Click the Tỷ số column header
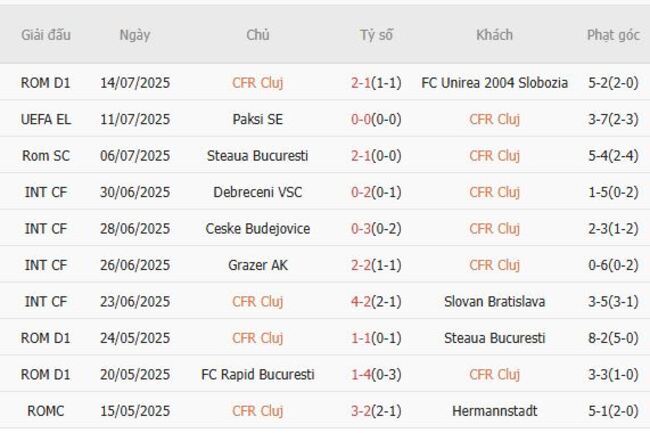This screenshot has height=433, width=650. tap(377, 35)
